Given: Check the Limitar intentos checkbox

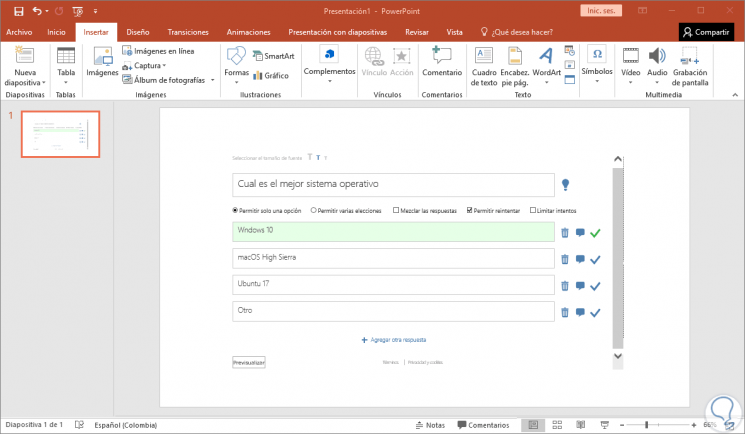Looking at the screenshot, I should tap(533, 210).
